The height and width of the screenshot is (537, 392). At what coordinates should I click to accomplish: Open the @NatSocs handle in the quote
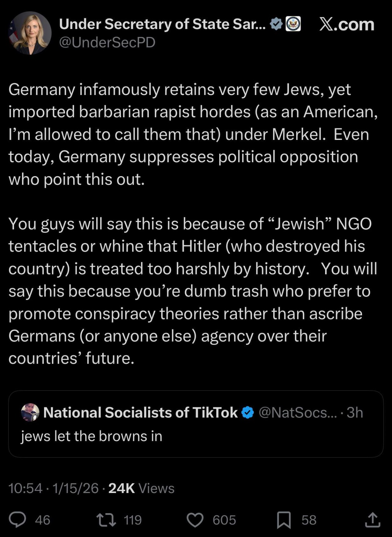point(297,412)
